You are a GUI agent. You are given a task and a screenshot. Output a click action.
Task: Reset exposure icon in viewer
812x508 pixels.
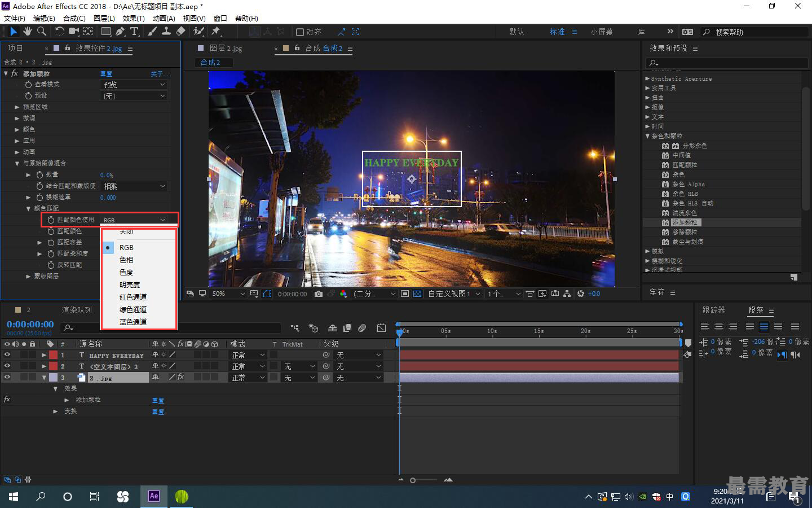[x=581, y=294]
